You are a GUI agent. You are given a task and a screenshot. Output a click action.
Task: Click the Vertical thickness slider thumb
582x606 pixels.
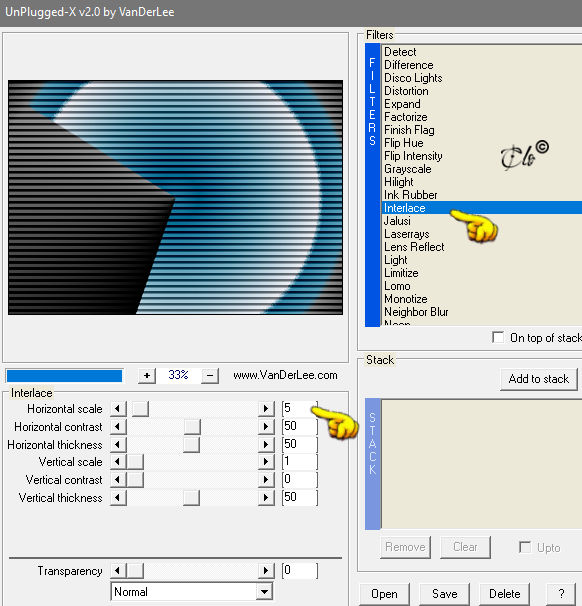point(191,498)
